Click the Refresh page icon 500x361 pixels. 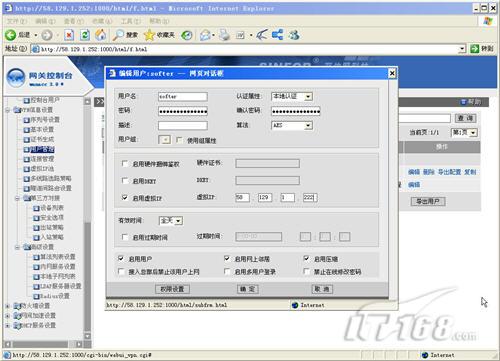[85, 35]
